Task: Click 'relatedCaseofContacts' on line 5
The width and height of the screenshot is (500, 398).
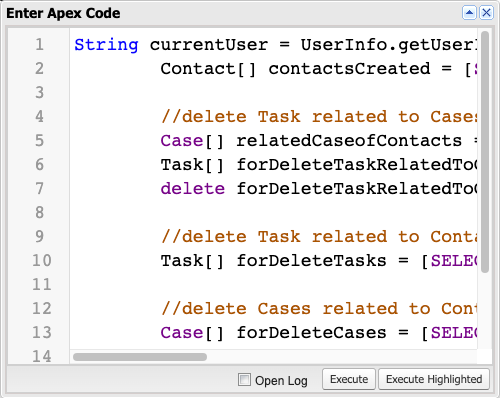Action: click(349, 141)
